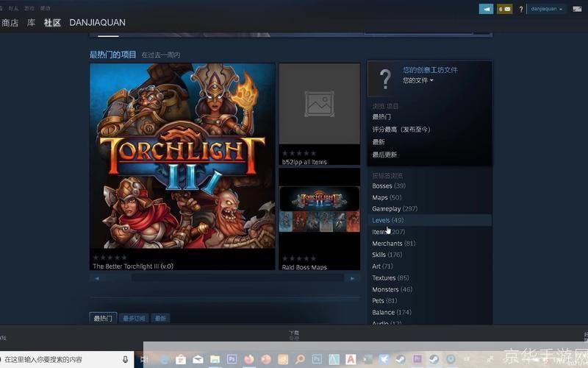Click the icon right of the danjiaquan dropdown
The height and width of the screenshot is (368, 588).
[577, 9]
